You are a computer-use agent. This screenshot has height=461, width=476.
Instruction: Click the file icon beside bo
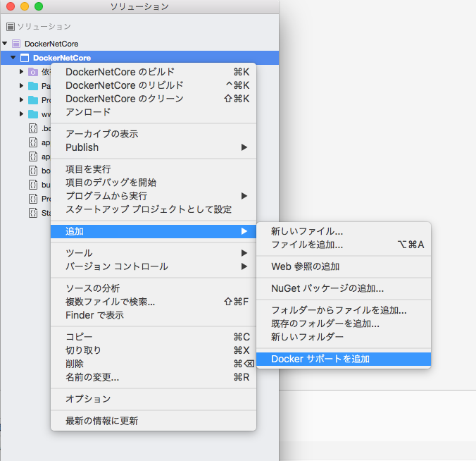(33, 171)
